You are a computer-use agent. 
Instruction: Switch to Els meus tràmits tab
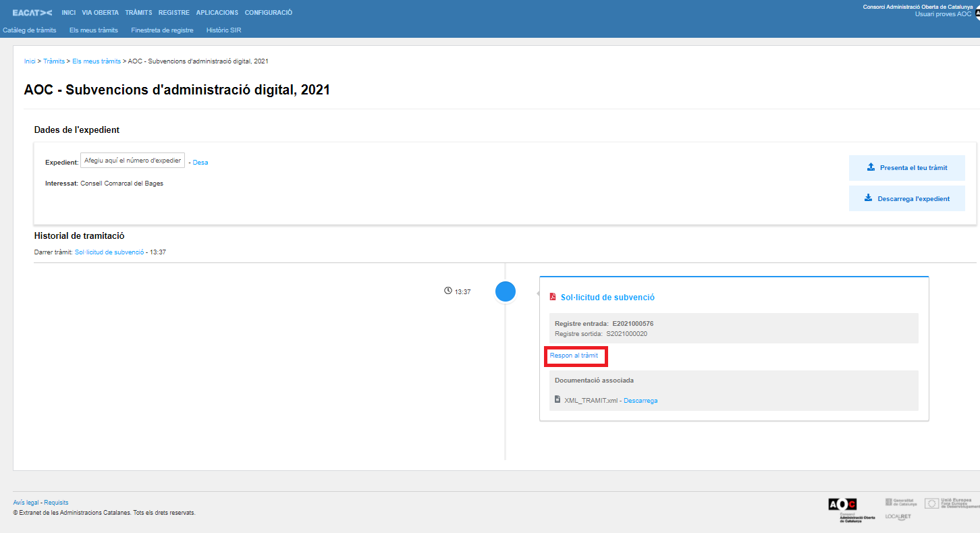[93, 30]
